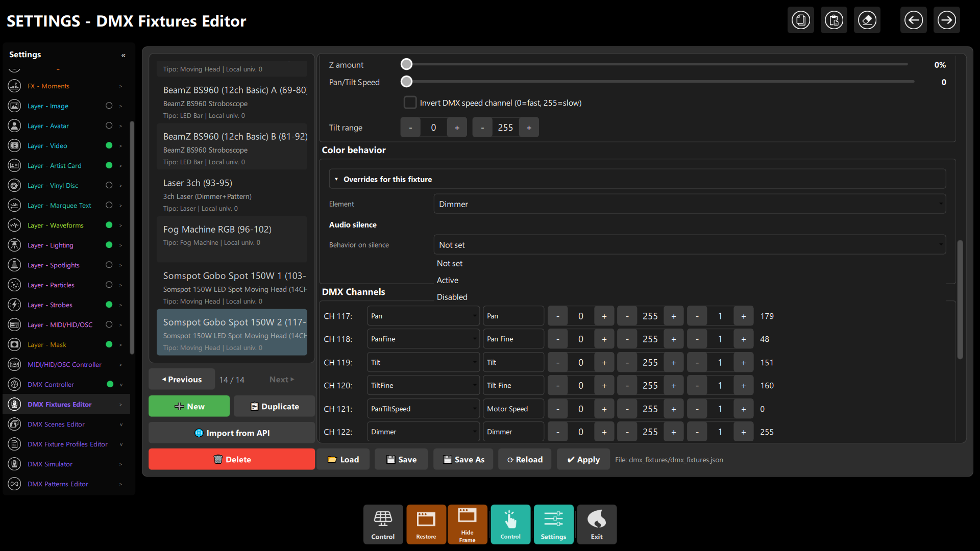Click the DMX Patterns Editor icon
Viewport: 980px width, 551px height.
[x=15, y=484]
